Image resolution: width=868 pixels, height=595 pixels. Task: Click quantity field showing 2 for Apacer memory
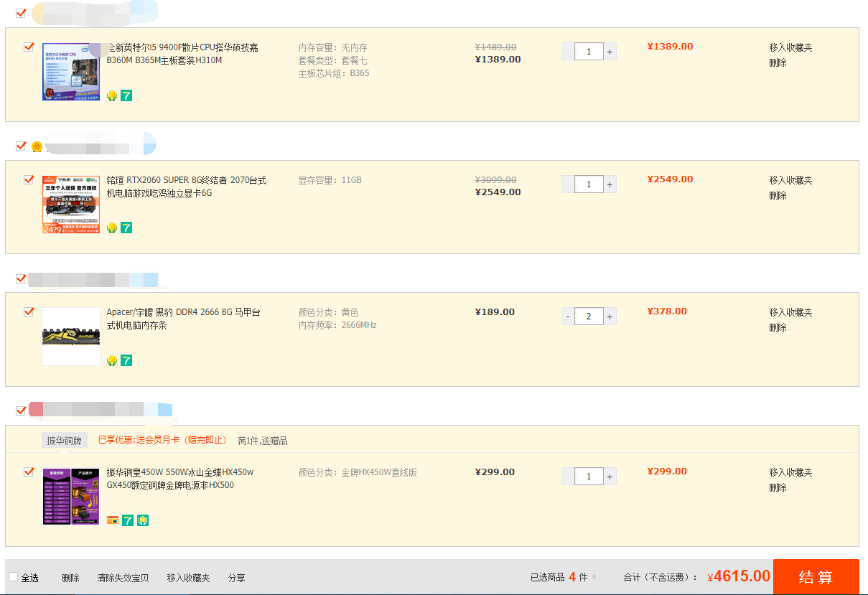pyautogui.click(x=589, y=317)
